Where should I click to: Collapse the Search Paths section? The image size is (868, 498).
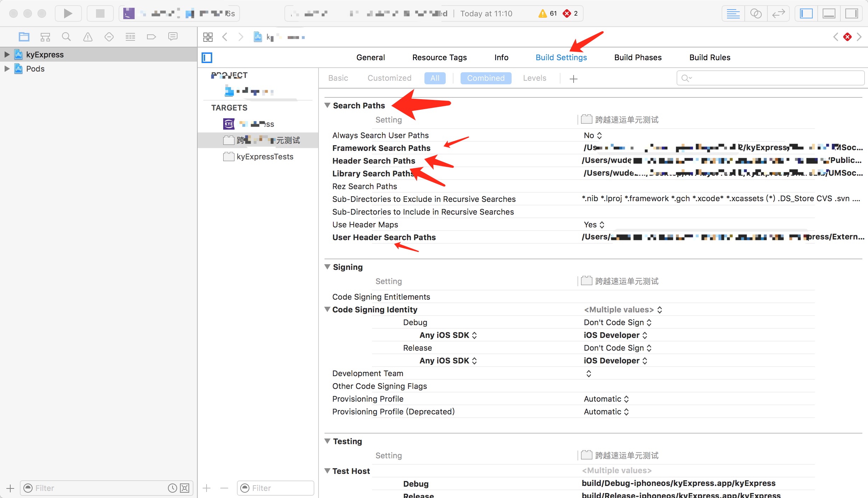[327, 105]
